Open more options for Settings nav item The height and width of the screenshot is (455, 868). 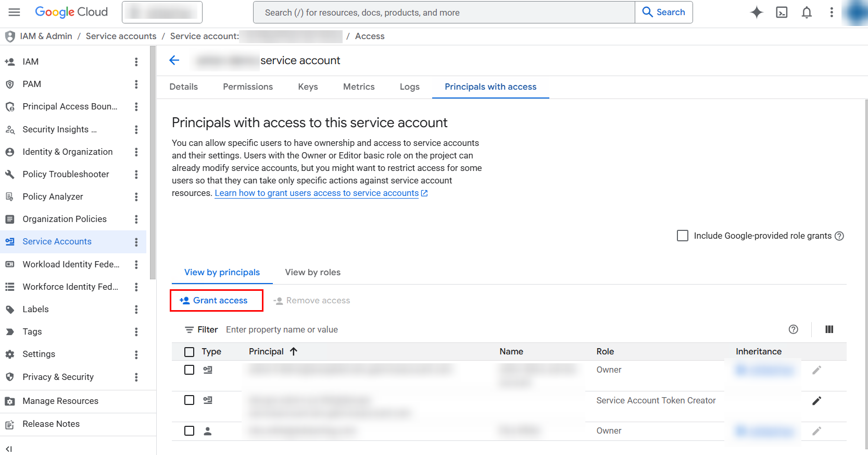136,355
